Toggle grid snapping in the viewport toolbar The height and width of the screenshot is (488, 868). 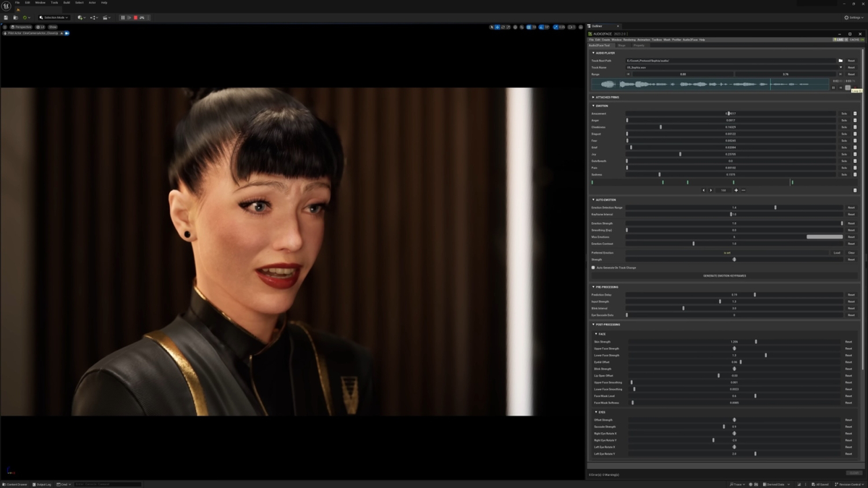[529, 27]
